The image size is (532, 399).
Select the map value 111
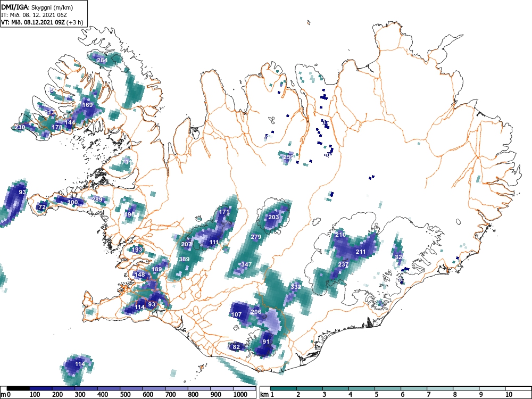214,242
